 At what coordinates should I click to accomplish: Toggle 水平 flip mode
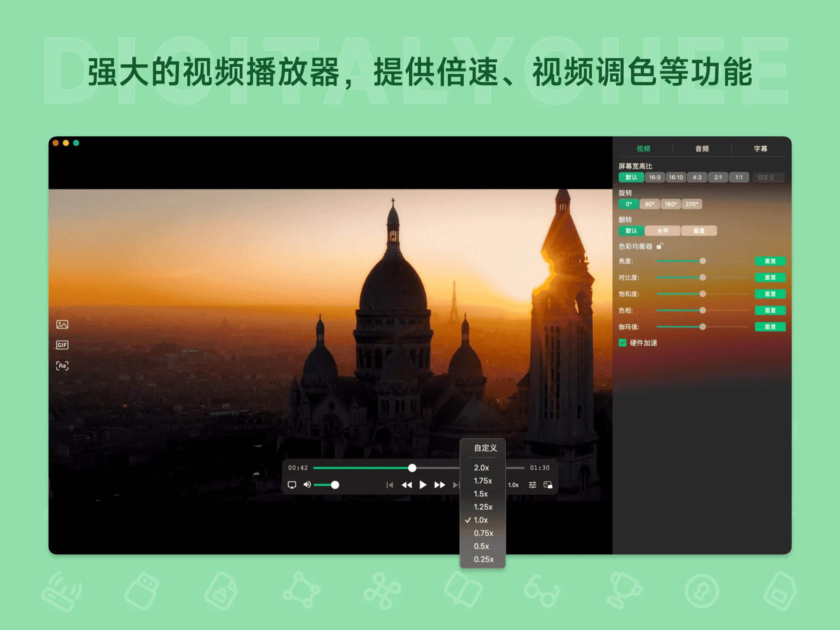(x=664, y=231)
